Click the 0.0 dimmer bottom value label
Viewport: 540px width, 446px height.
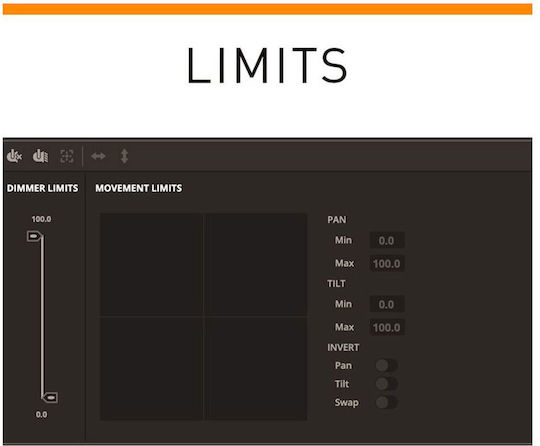point(41,414)
